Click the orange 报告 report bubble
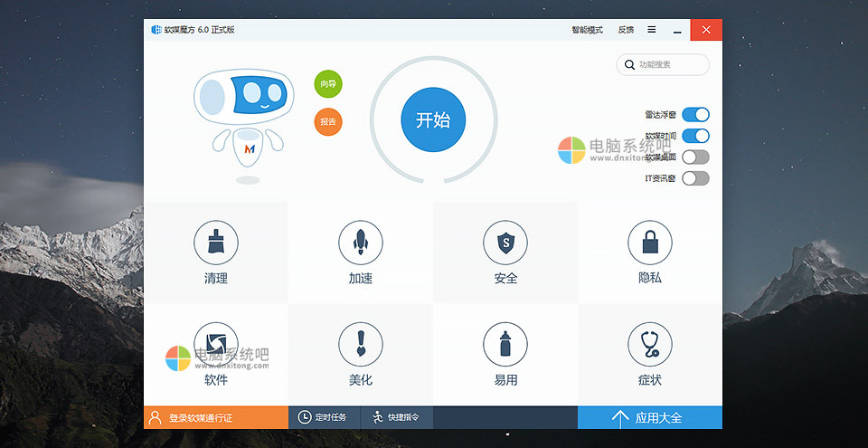 (x=328, y=122)
